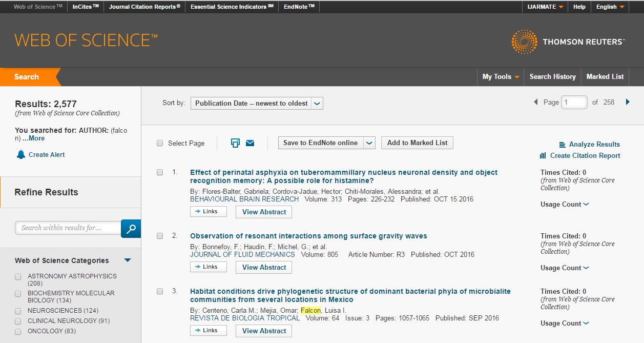Click the Journal of Fluid Mechanics link
Viewport: 644px width, 343px height.
click(242, 254)
